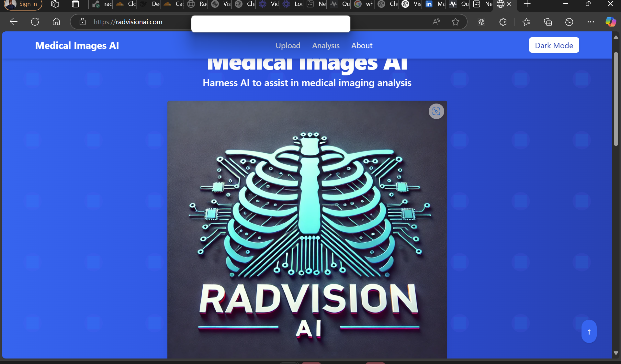Click the scrollbar down arrow

pos(616,353)
